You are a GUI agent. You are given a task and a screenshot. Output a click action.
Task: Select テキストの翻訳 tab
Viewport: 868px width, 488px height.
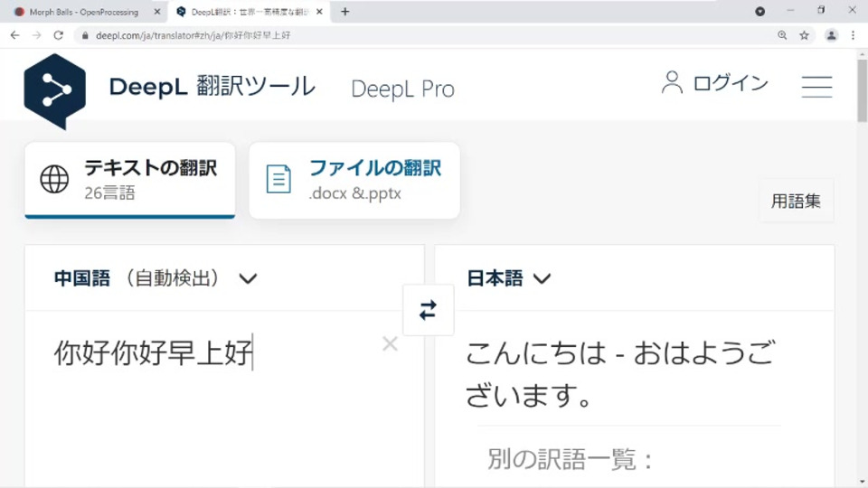[x=130, y=180]
